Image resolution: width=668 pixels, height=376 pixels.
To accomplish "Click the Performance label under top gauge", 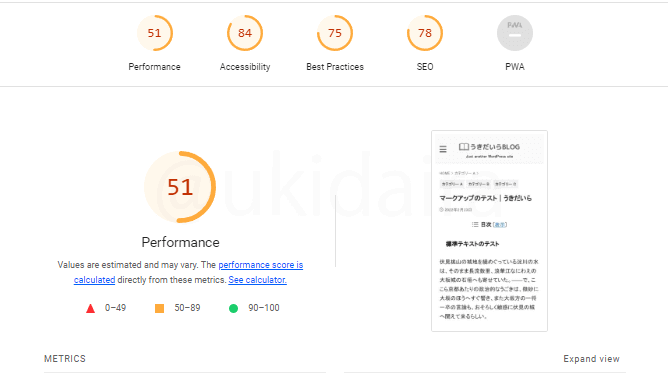I will click(155, 67).
